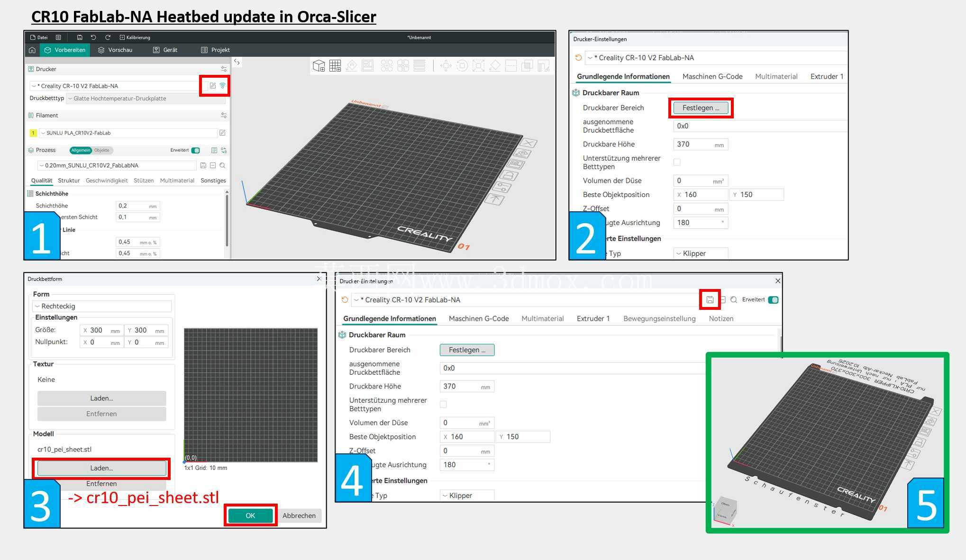966x560 pixels.
Task: Switch to the Projekt tab
Action: 215,50
